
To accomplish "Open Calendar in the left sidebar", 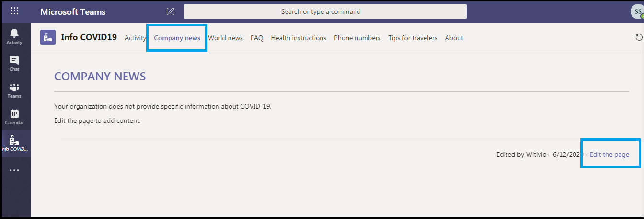I will pyautogui.click(x=14, y=117).
